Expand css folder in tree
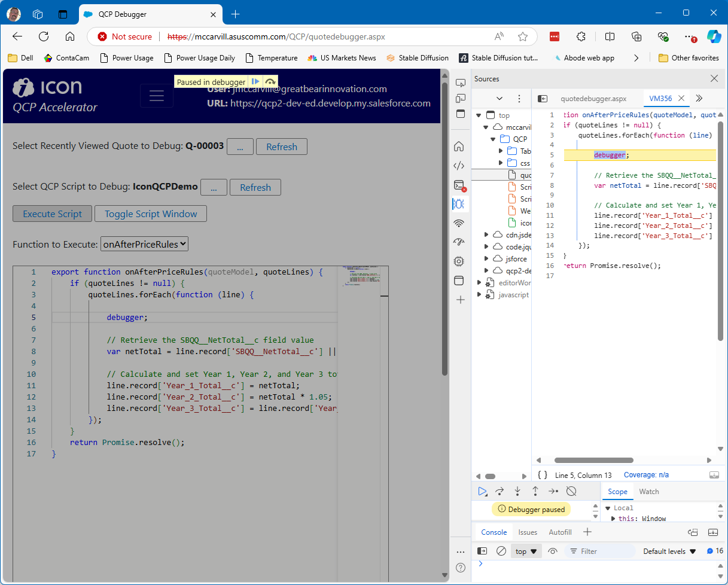 [x=500, y=163]
